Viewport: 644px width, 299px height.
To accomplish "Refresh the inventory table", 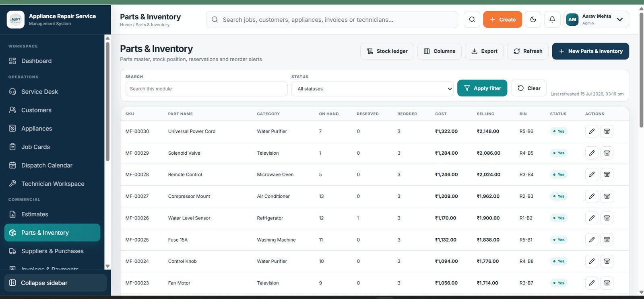I will click(x=528, y=51).
